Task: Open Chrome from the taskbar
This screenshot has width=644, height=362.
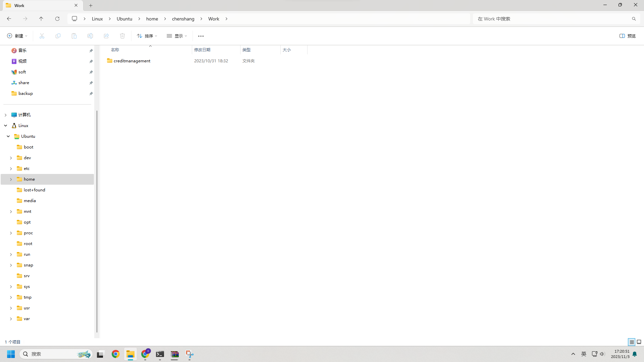Action: (116, 354)
